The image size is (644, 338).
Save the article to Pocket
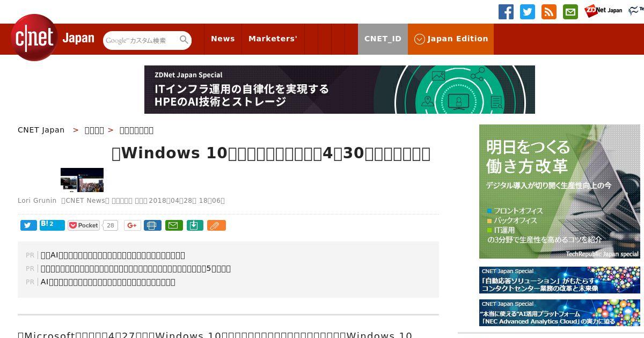pyautogui.click(x=84, y=225)
